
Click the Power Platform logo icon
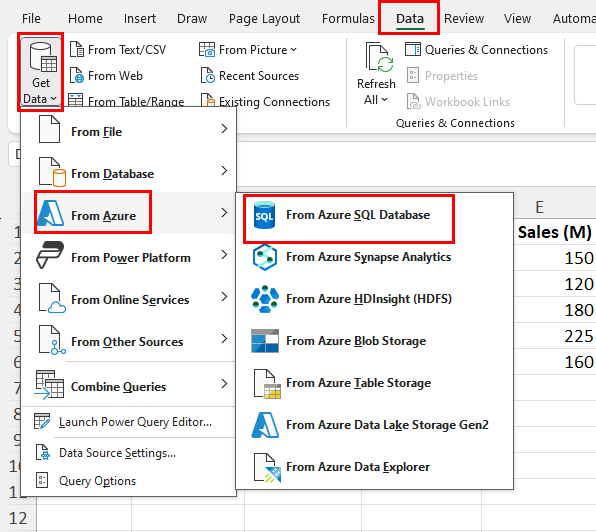[50, 255]
